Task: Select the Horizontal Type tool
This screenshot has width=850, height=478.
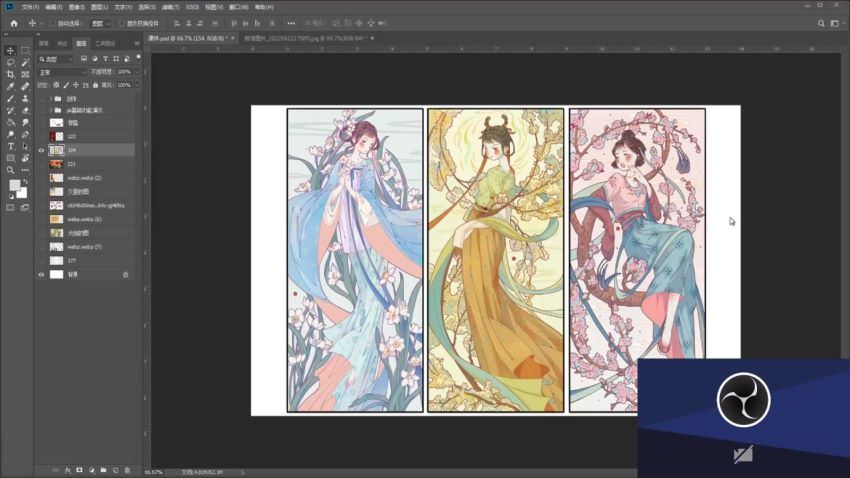Action: coord(10,146)
